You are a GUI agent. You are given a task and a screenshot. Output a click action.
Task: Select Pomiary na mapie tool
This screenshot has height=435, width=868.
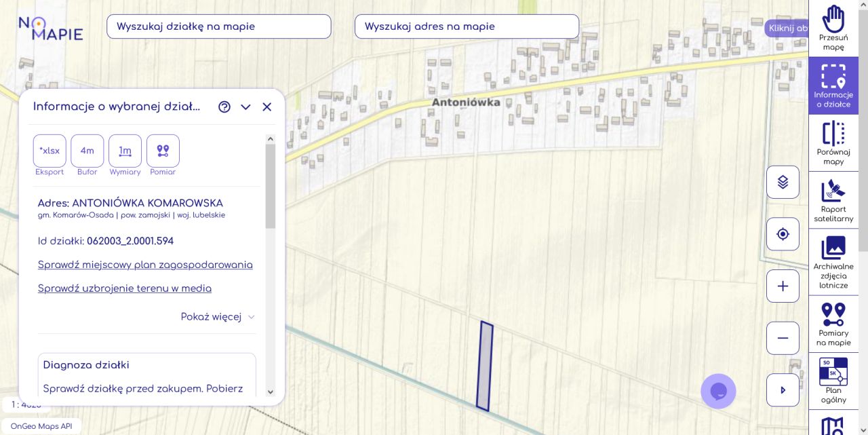[x=833, y=324]
